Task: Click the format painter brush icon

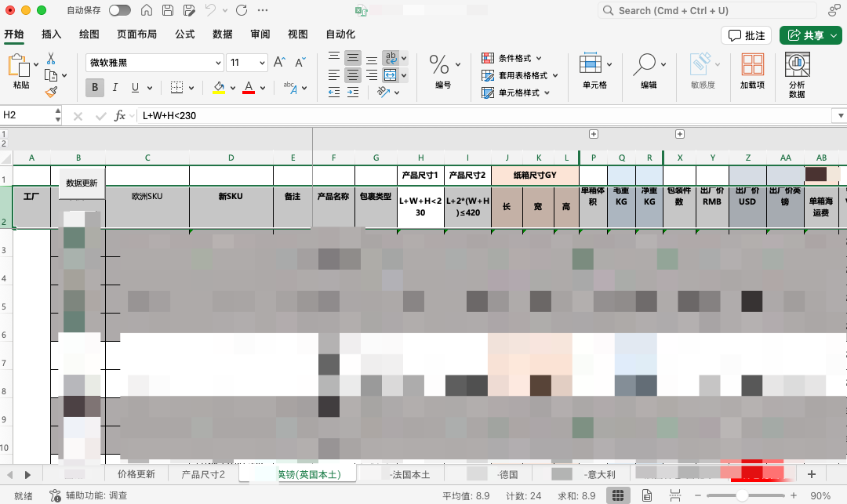Action: coord(51,92)
